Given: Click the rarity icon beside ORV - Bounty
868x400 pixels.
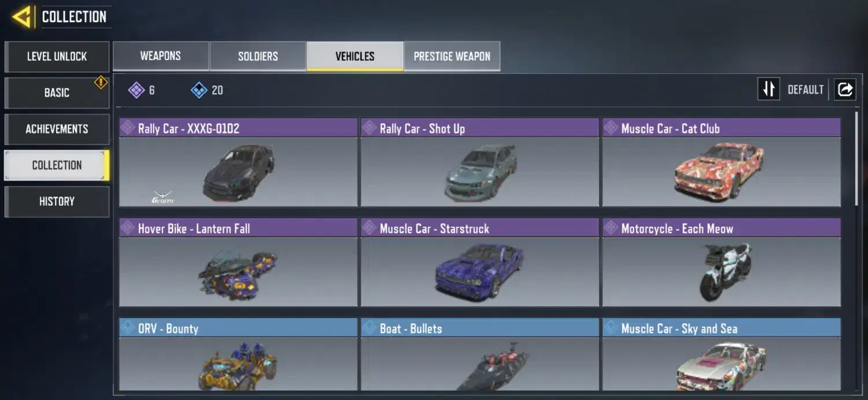Looking at the screenshot, I should (127, 328).
